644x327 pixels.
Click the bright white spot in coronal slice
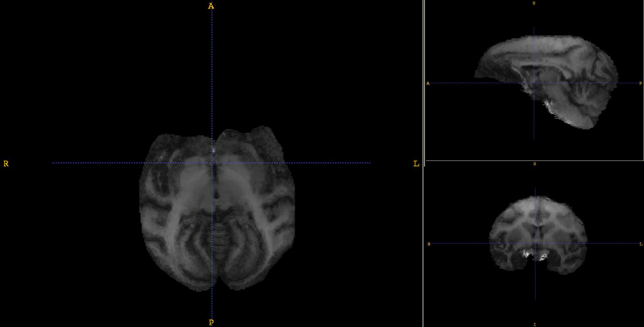pos(526,254)
